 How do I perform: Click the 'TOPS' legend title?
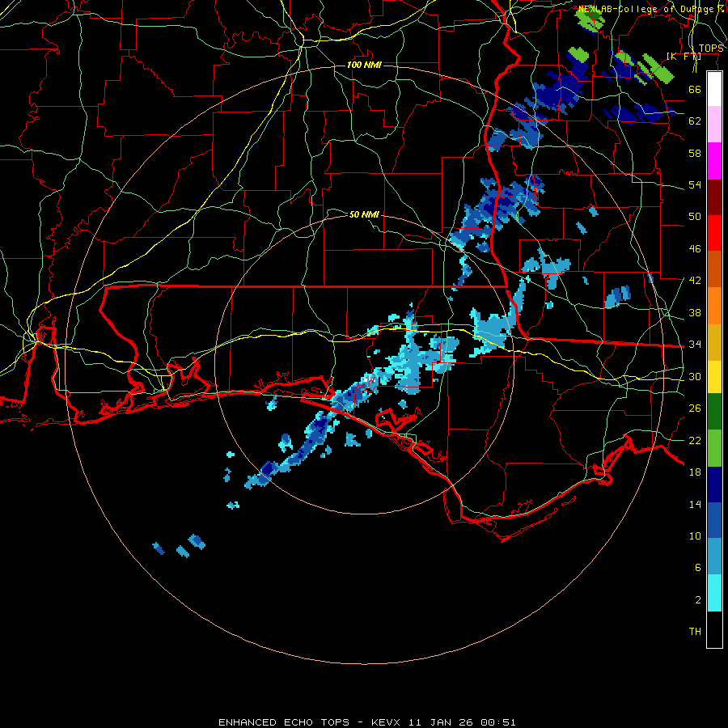point(711,49)
